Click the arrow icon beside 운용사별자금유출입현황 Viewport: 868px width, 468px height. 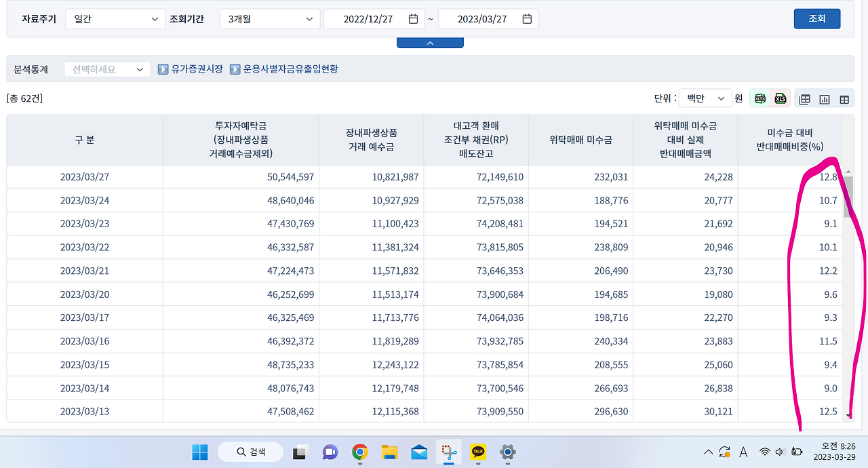click(x=235, y=69)
